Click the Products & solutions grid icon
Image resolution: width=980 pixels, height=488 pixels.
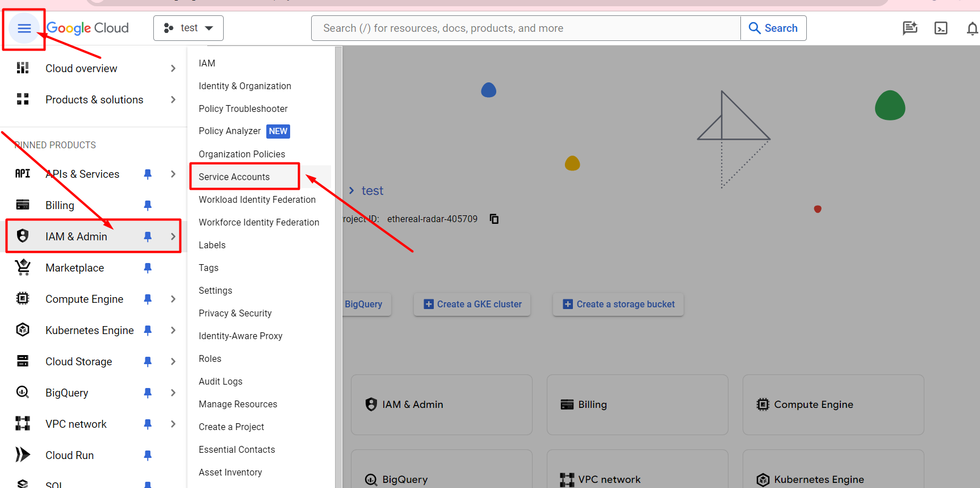(x=23, y=99)
